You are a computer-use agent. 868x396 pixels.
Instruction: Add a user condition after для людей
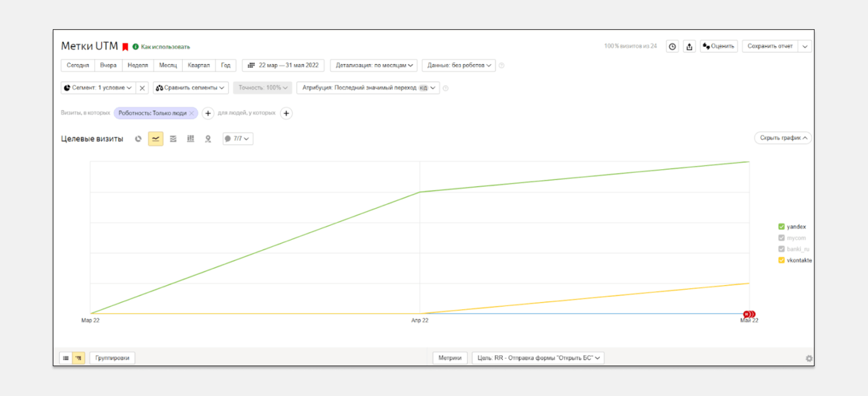pyautogui.click(x=286, y=113)
